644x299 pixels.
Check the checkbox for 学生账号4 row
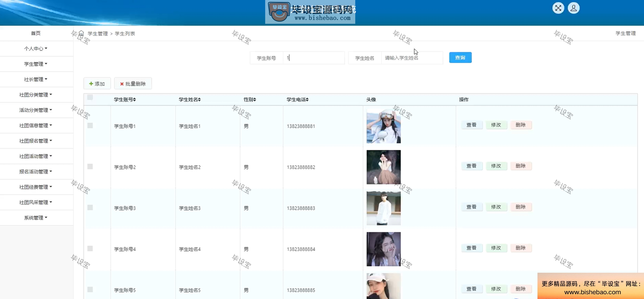(x=90, y=248)
